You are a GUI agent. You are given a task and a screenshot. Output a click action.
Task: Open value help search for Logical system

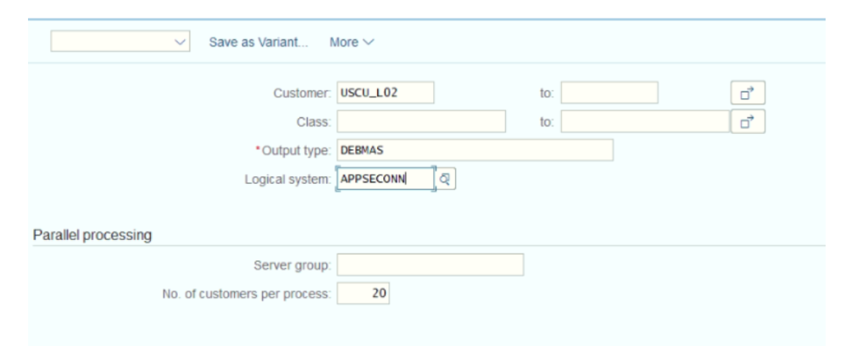pyautogui.click(x=446, y=179)
